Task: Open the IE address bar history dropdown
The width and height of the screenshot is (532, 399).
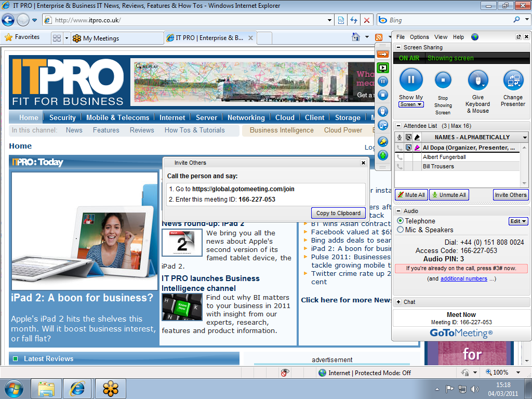Action: click(329, 20)
